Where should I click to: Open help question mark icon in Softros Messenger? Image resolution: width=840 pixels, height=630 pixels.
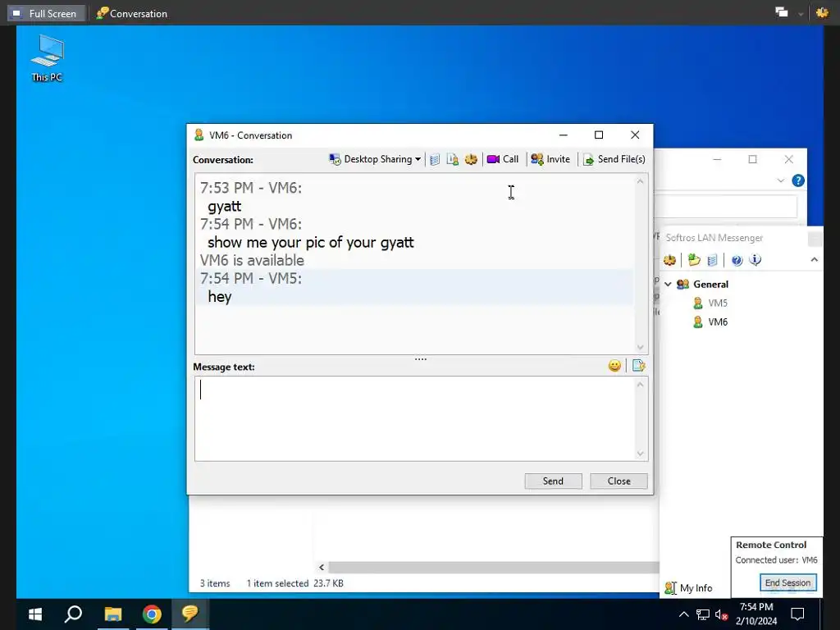737,260
